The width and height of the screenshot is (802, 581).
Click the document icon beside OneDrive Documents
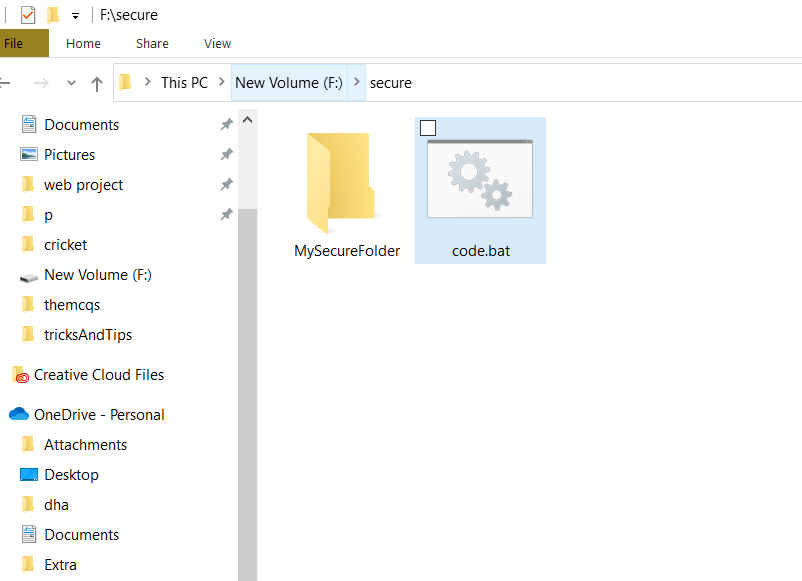tap(29, 534)
